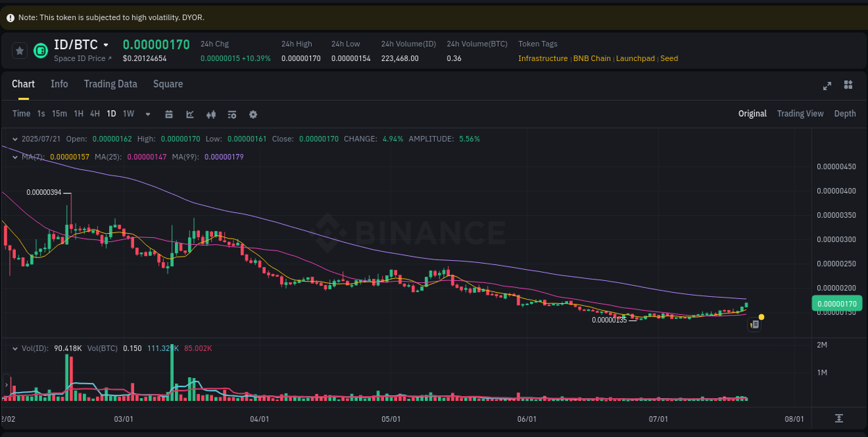Switch chart to Trading View mode

800,113
